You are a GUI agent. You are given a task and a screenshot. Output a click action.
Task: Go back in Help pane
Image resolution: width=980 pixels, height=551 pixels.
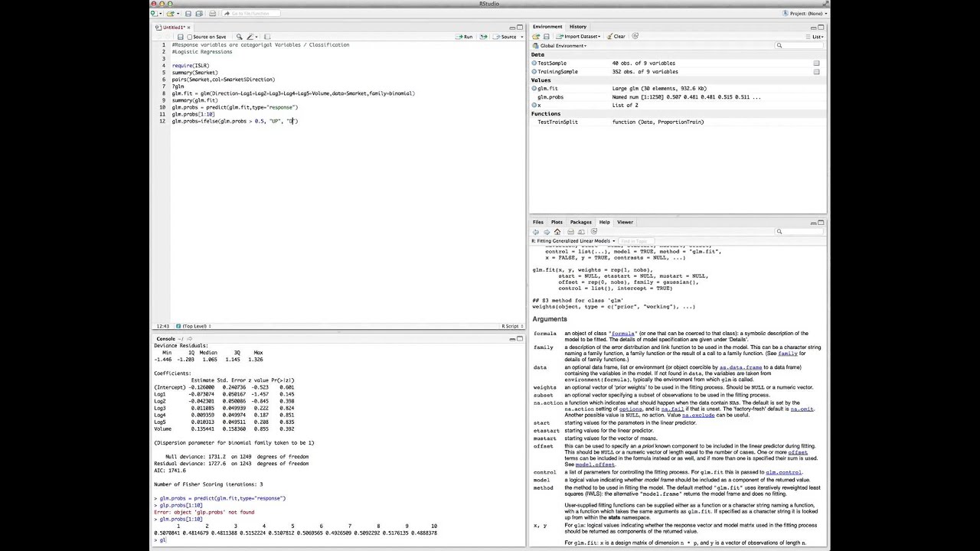click(x=536, y=232)
